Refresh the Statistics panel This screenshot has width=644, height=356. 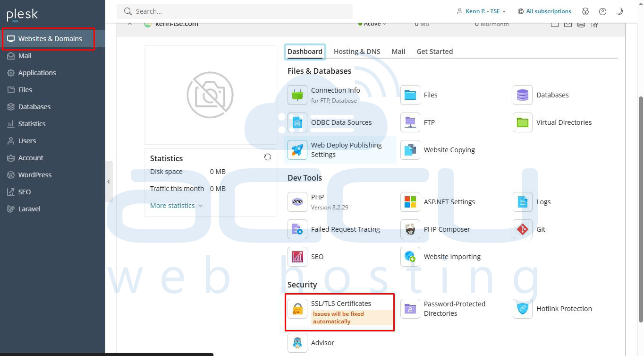tap(268, 157)
